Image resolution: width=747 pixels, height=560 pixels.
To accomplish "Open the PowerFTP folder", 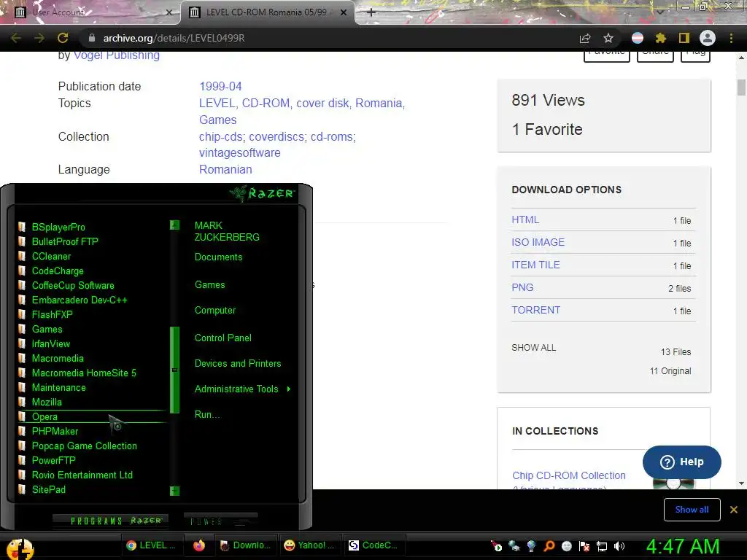I will [53, 461].
